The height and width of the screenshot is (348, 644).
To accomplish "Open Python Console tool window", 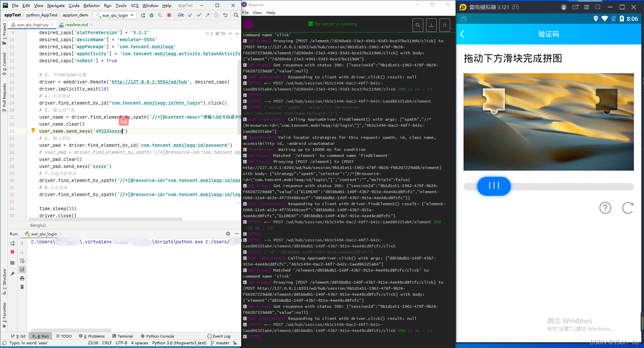I will tap(157, 336).
